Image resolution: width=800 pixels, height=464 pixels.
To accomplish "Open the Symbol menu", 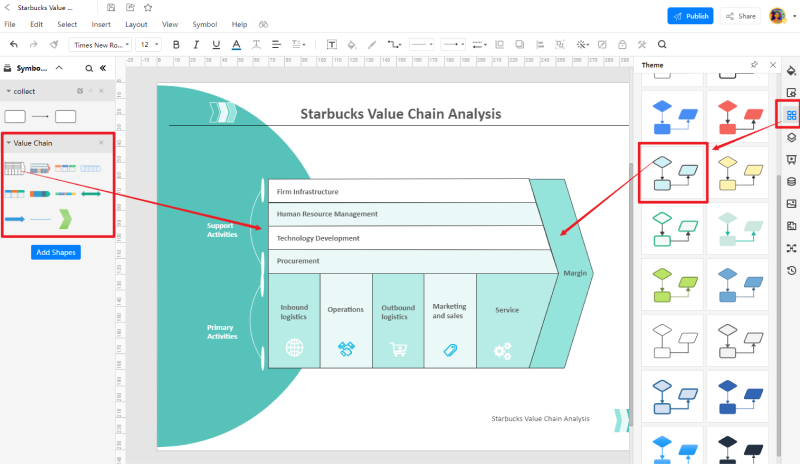I will pyautogui.click(x=205, y=24).
